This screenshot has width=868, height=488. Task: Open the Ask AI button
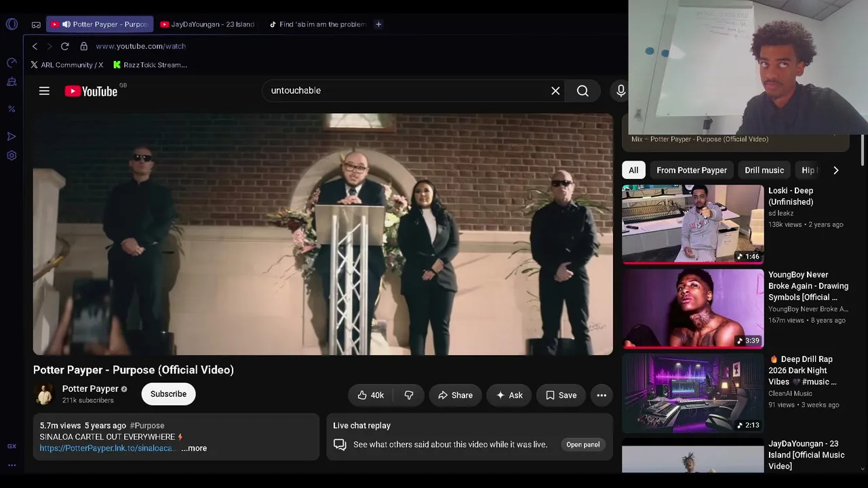point(509,395)
